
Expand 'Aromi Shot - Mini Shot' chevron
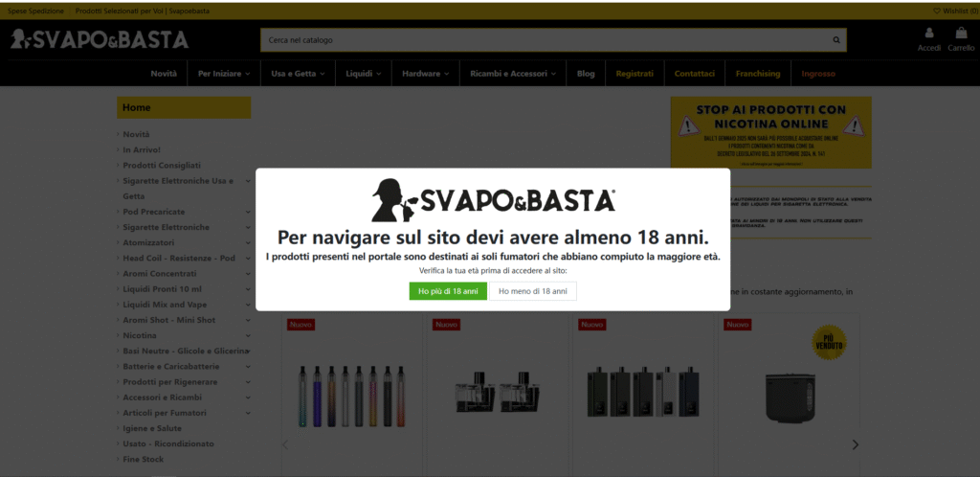pyautogui.click(x=248, y=320)
